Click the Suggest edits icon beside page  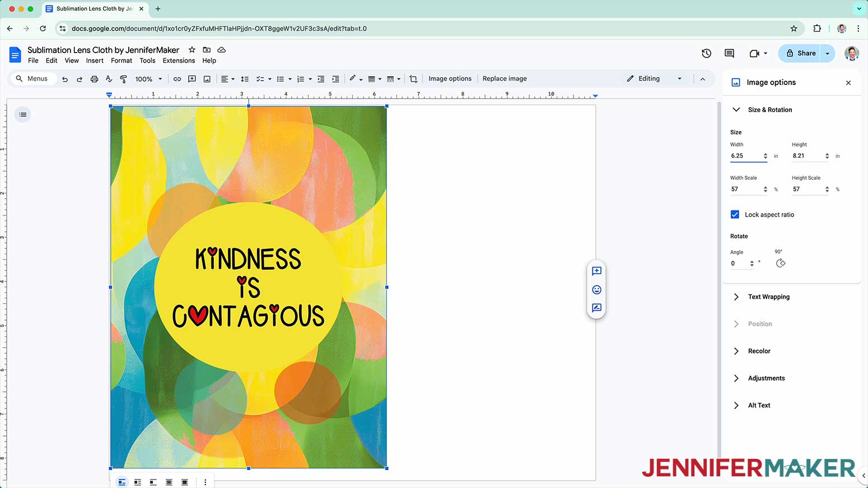[x=596, y=308]
